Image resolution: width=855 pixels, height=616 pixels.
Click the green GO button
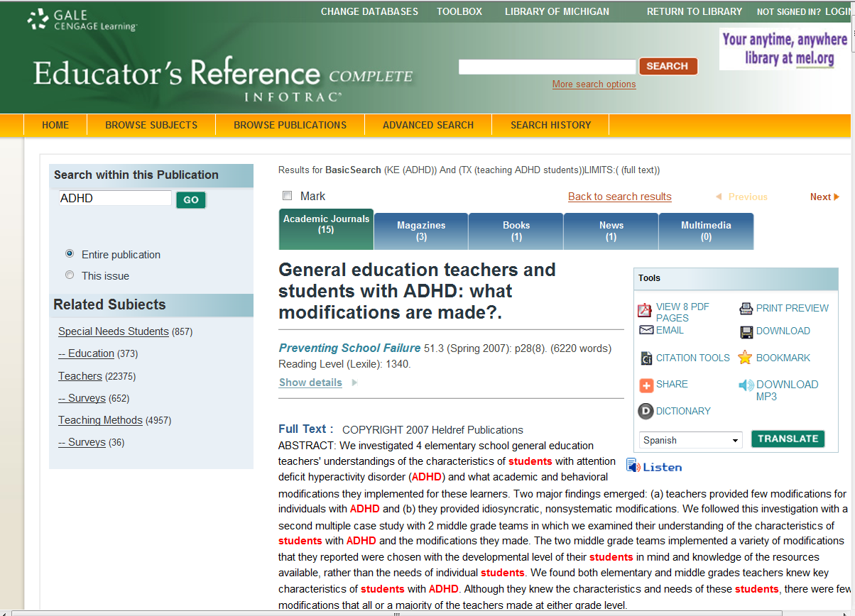pyautogui.click(x=191, y=199)
